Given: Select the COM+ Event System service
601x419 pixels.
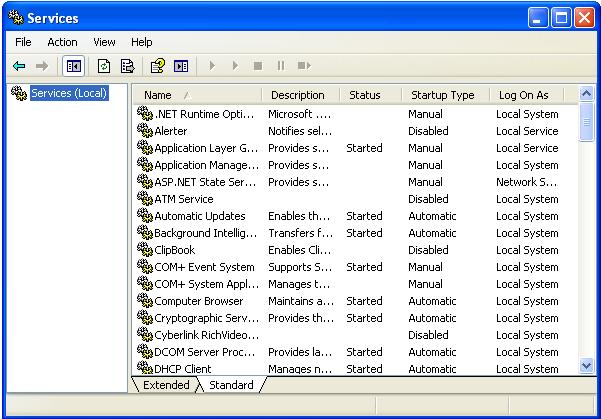Looking at the screenshot, I should point(204,267).
